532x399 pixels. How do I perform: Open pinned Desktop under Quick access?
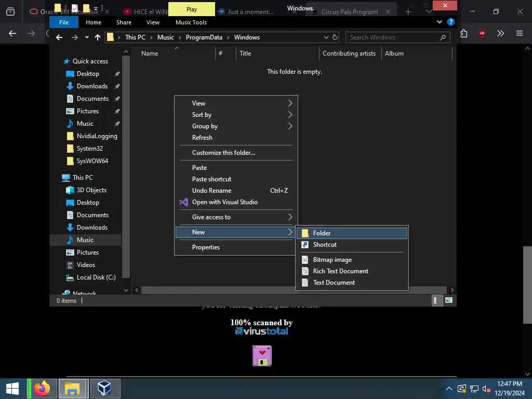point(88,74)
